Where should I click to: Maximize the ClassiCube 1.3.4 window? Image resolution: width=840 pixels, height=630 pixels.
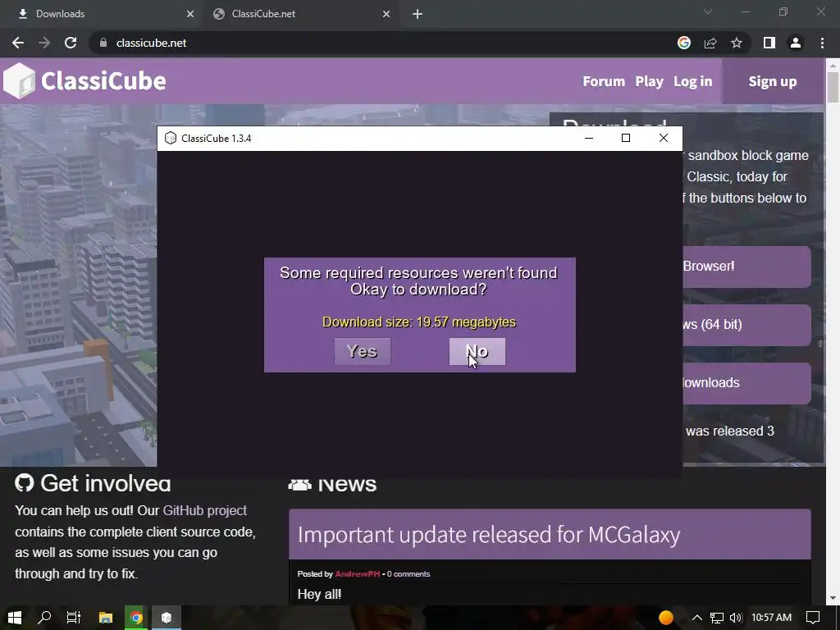pyautogui.click(x=626, y=138)
